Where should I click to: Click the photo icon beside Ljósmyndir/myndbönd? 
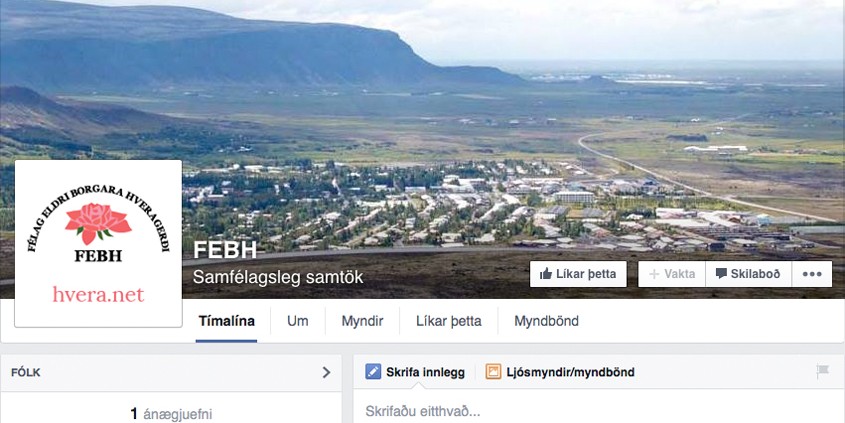pos(493,371)
